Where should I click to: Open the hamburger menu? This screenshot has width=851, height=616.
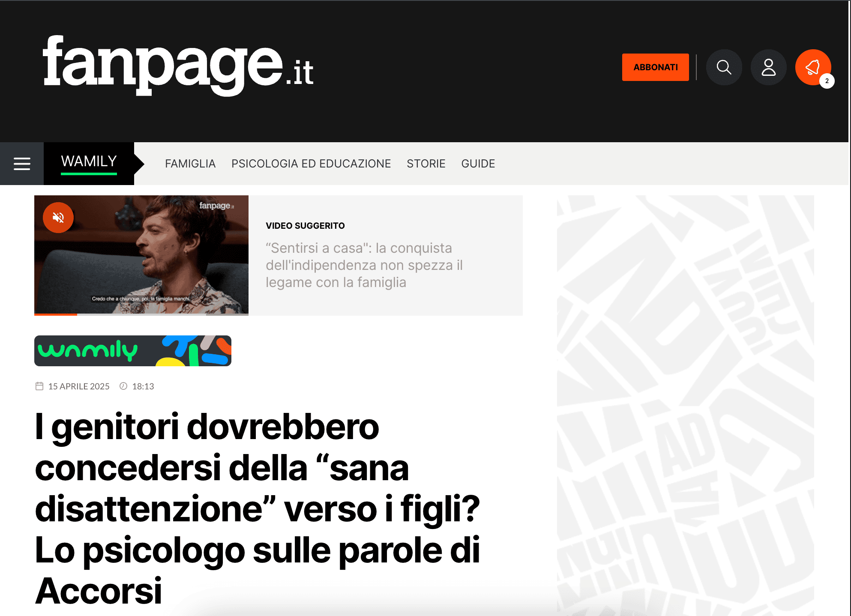tap(22, 164)
